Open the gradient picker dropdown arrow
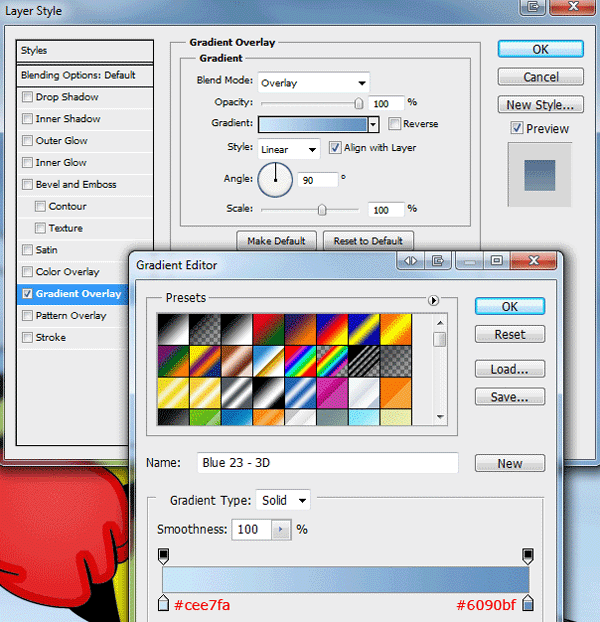The width and height of the screenshot is (600, 622). pyautogui.click(x=373, y=124)
